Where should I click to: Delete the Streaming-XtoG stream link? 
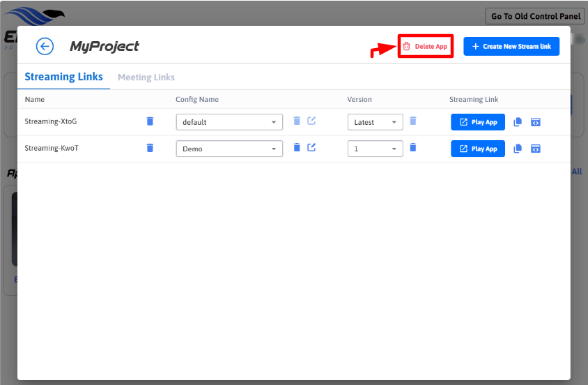[x=150, y=121]
